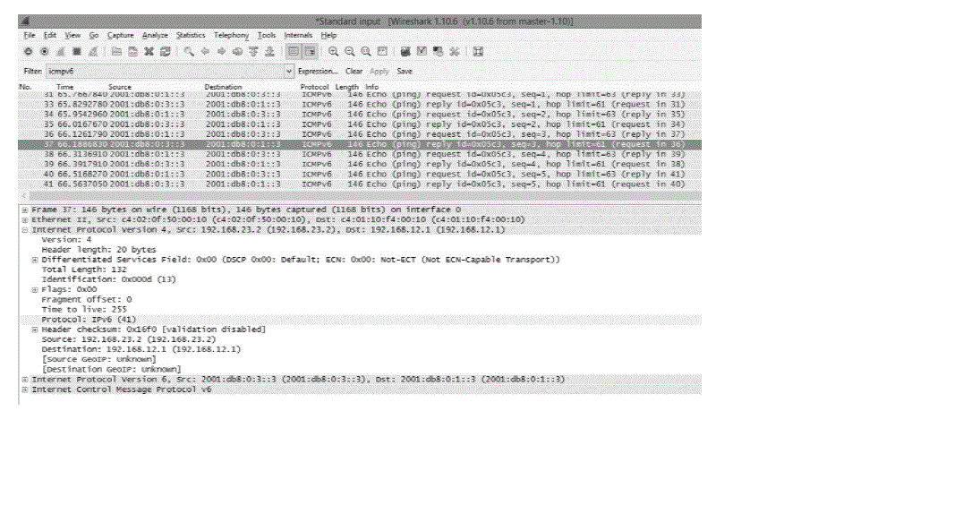Toggle auto-scroll in live capture button

click(310, 52)
